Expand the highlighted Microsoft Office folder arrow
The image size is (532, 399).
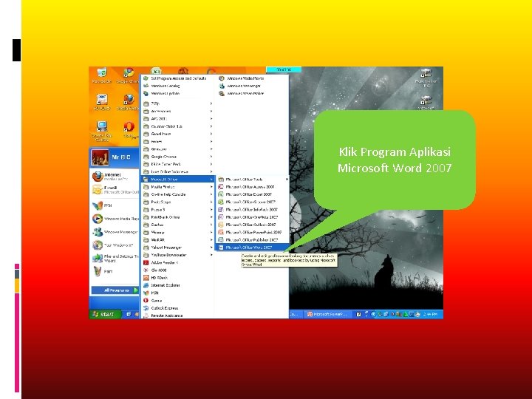pos(211,179)
